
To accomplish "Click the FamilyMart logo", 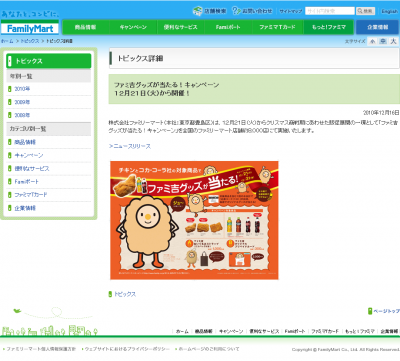I will (x=30, y=28).
